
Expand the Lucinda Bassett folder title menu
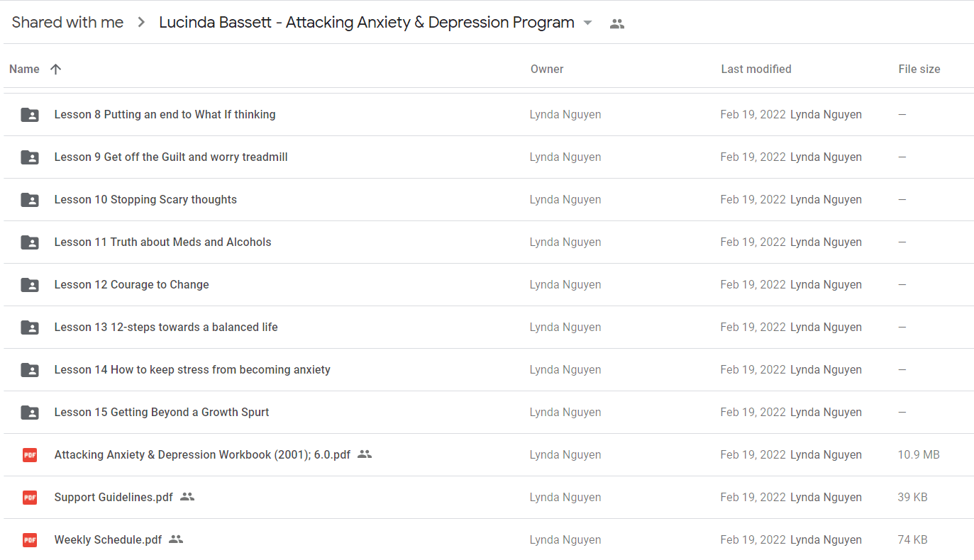pyautogui.click(x=367, y=23)
